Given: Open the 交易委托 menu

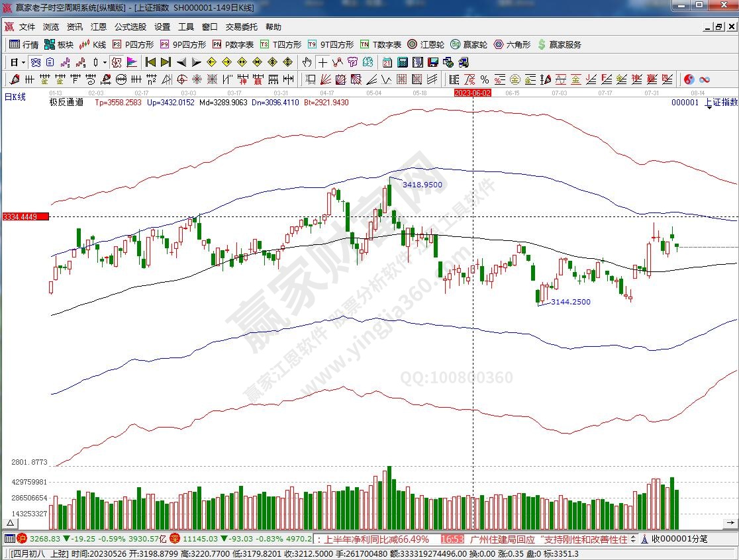Looking at the screenshot, I should pos(242,27).
